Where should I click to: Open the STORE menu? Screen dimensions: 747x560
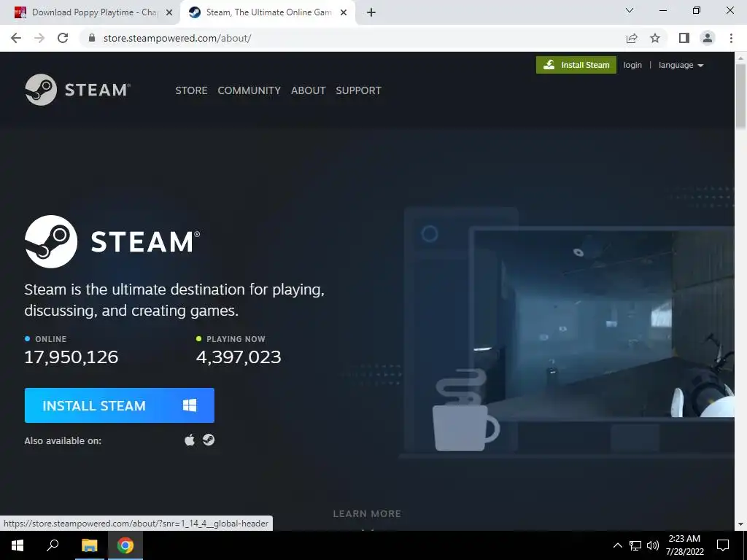(x=191, y=90)
